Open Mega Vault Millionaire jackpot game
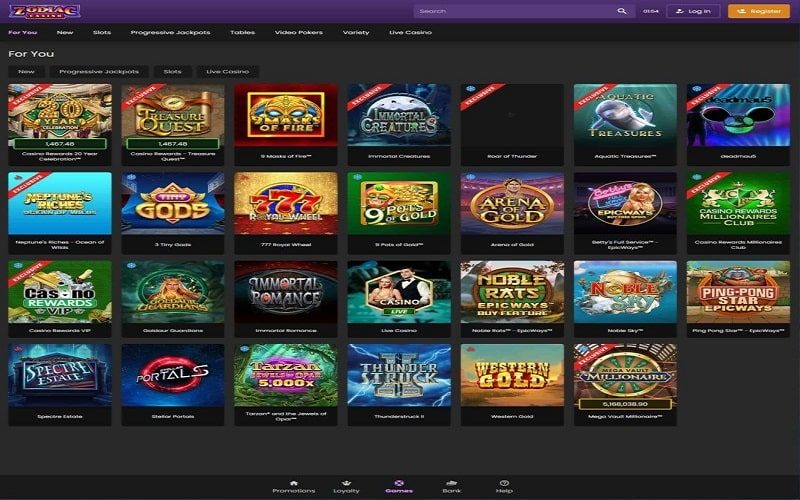 click(x=625, y=385)
